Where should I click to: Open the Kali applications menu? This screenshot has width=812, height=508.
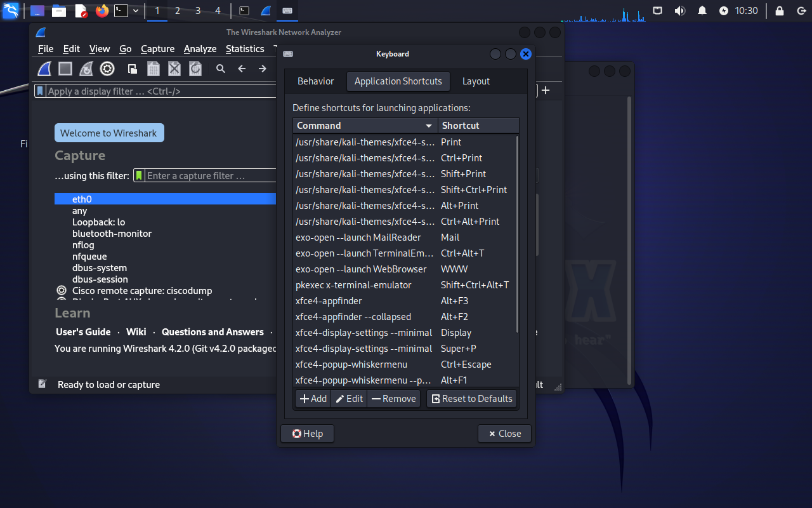10,10
